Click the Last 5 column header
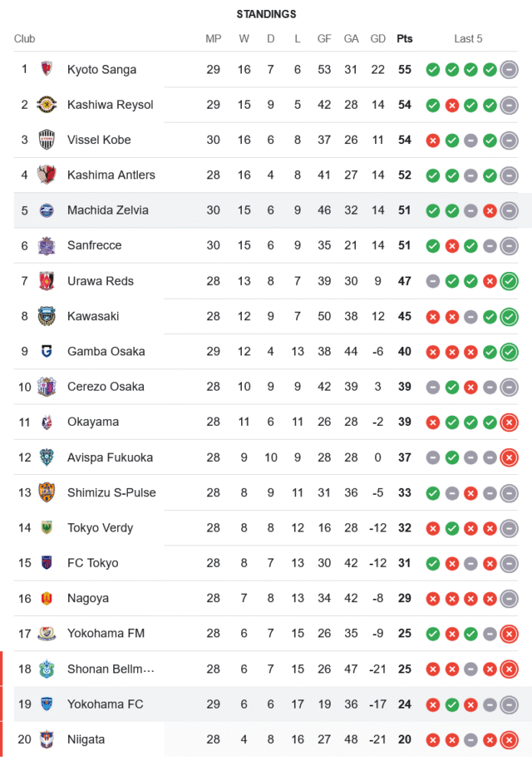532x766 pixels. tap(468, 38)
